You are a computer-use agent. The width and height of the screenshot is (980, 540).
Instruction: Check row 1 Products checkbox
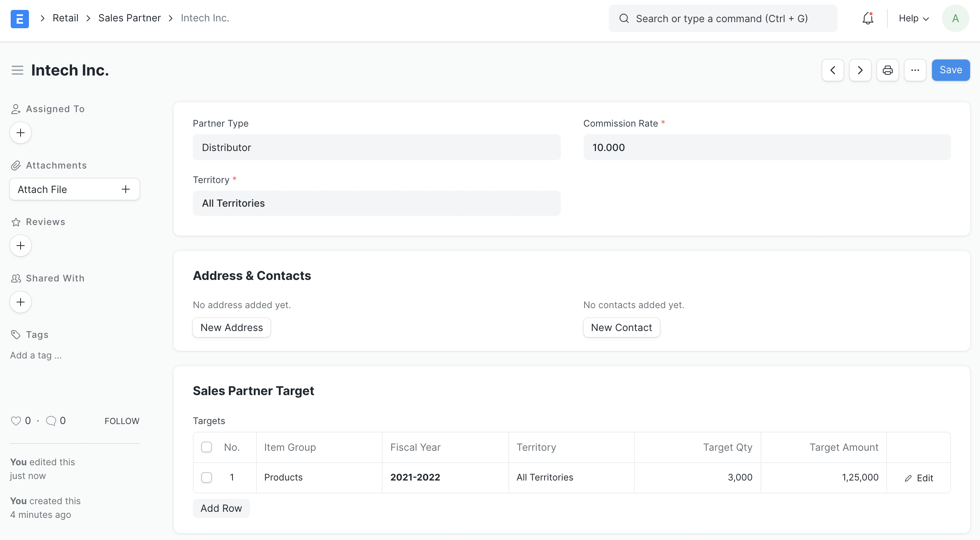[x=207, y=477]
